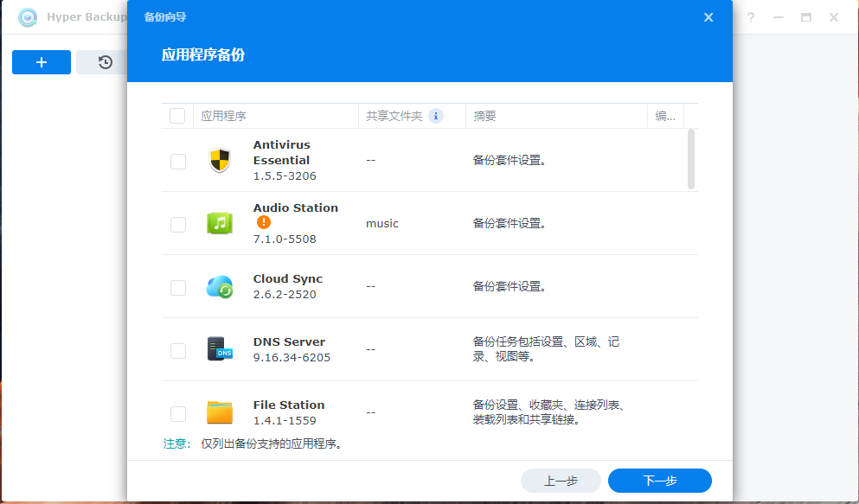Minimize the Hyper Backup window
This screenshot has height=504, width=859.
[779, 17]
